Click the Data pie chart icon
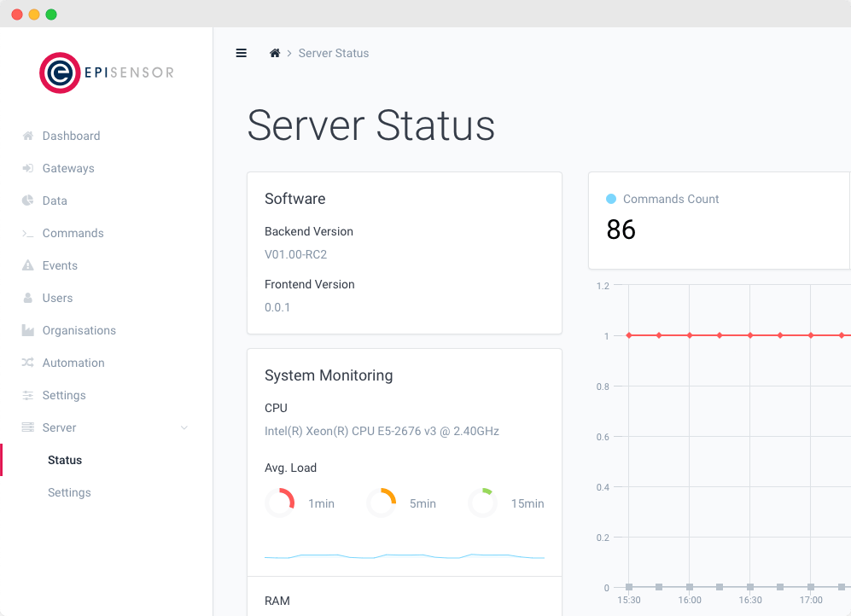851x616 pixels. pos(27,200)
